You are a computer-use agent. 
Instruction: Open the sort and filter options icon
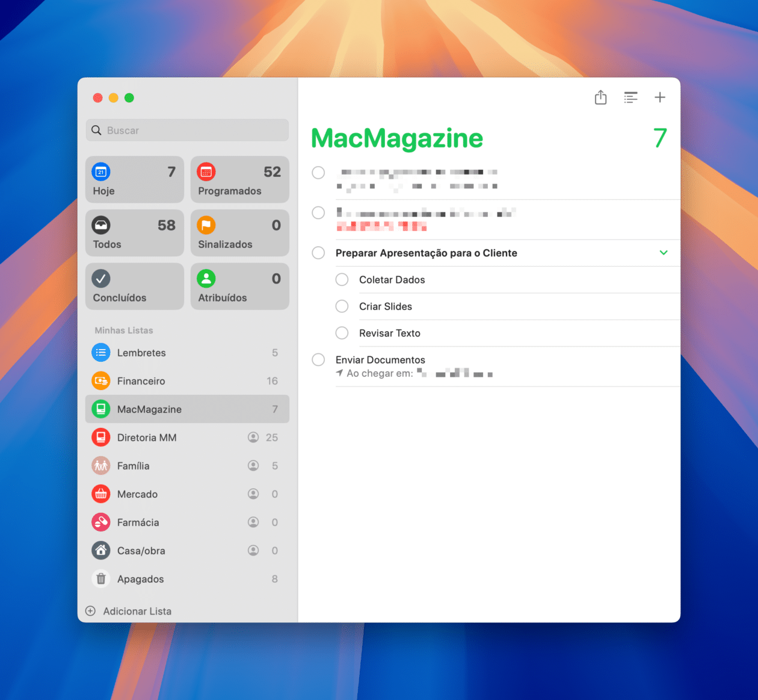pyautogui.click(x=630, y=97)
